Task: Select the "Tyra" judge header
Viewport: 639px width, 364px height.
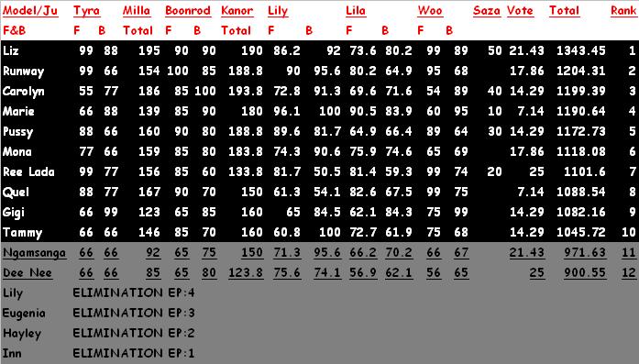Action: [x=86, y=11]
